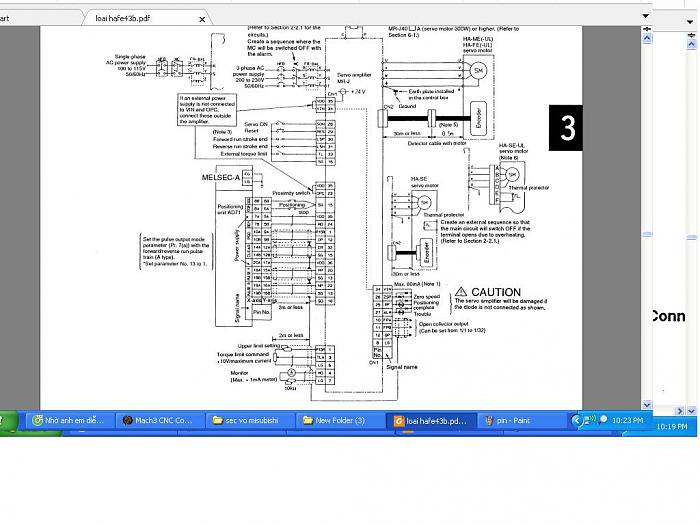The image size is (700, 525).
Task: Click the black page number 3 marker
Action: point(569,128)
